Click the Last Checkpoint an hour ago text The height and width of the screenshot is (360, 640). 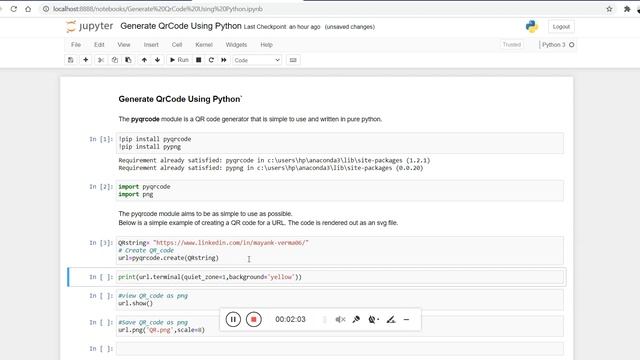pyautogui.click(x=282, y=27)
